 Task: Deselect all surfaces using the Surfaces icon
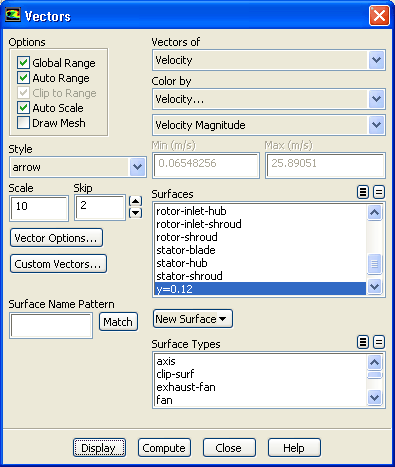[379, 192]
